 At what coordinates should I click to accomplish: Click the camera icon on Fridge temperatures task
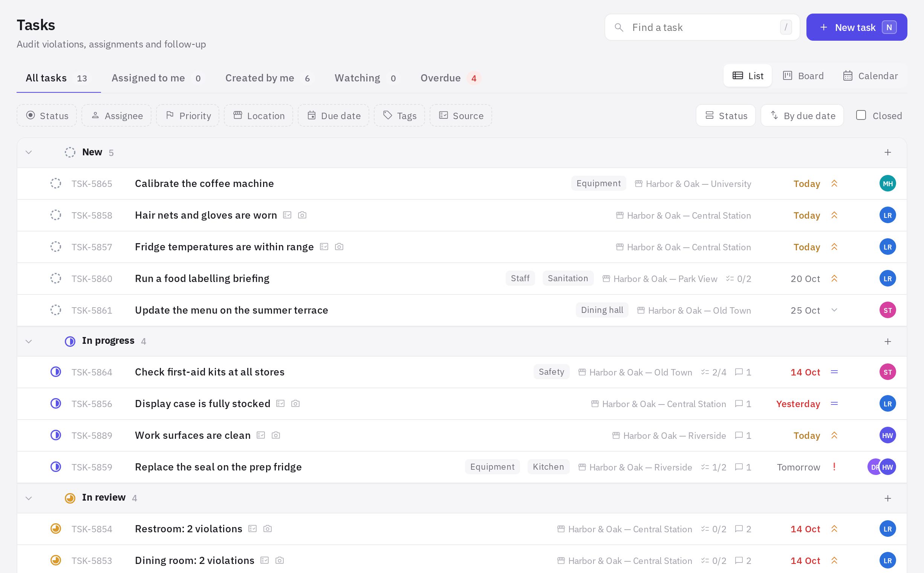coord(339,247)
